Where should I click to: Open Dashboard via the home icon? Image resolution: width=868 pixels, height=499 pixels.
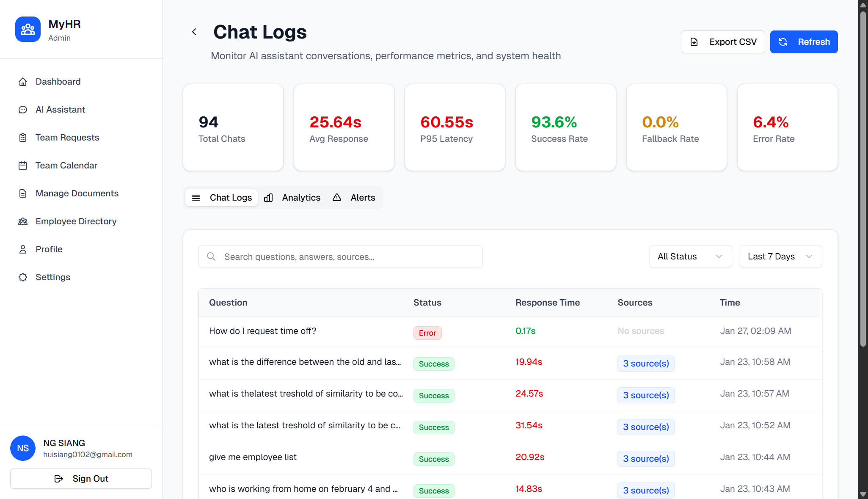23,82
